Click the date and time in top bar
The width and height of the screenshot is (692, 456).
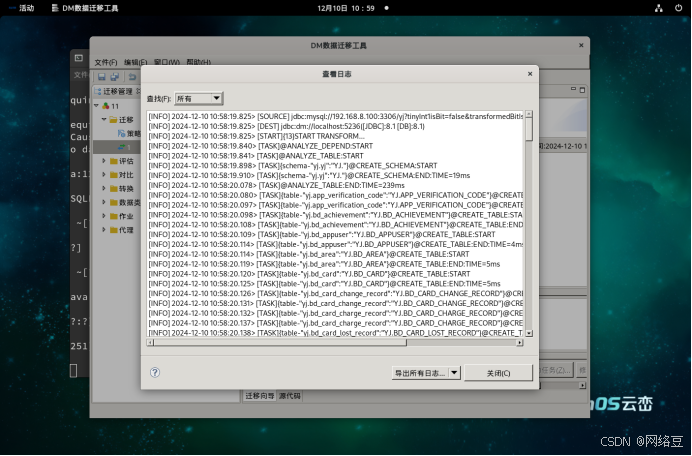coord(346,8)
